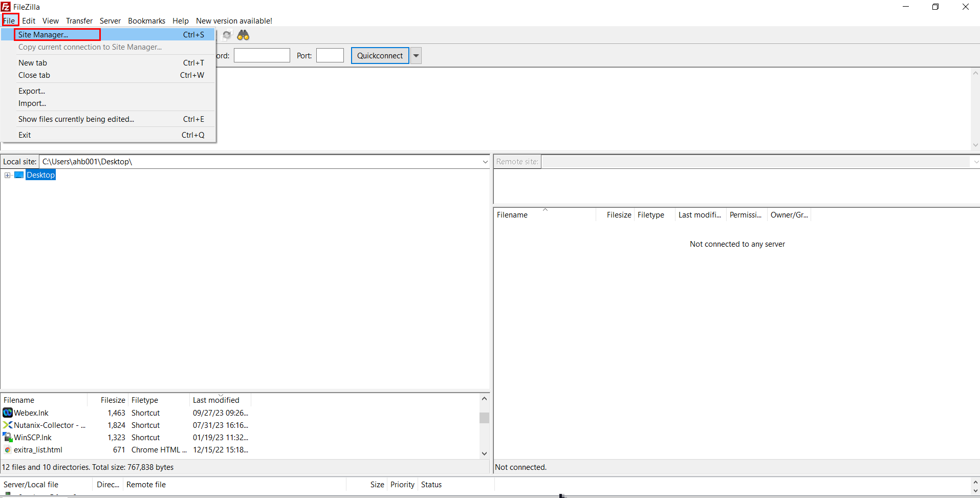Screen dimensions: 980x498
Task: Click the 12 files and 10 directories status text
Action: [88, 467]
